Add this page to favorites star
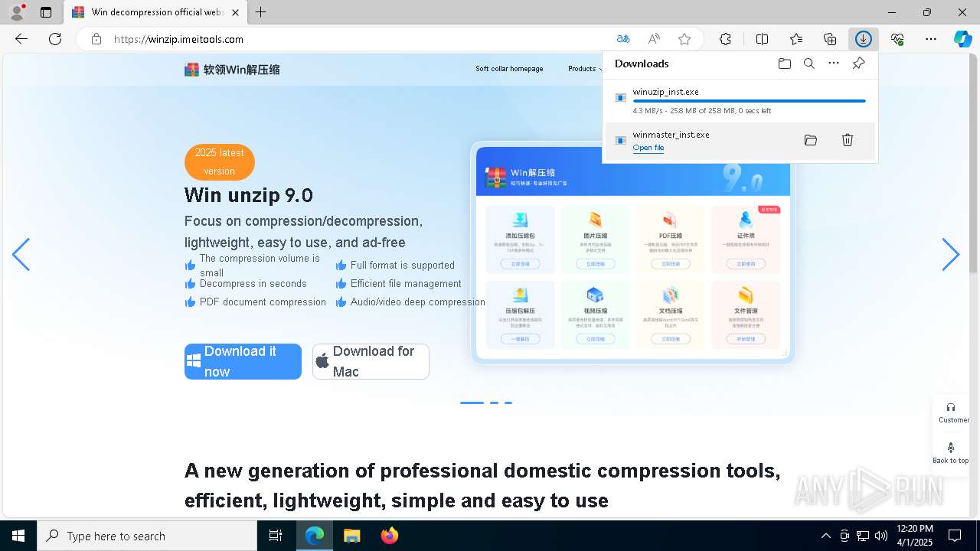 point(684,39)
